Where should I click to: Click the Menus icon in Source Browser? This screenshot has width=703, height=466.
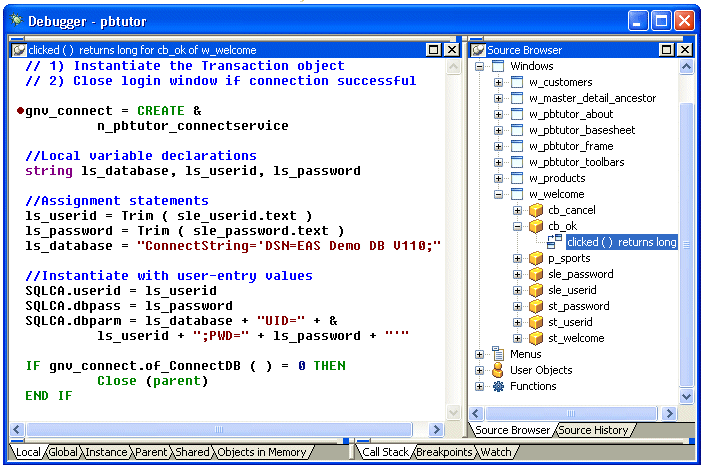(498, 354)
